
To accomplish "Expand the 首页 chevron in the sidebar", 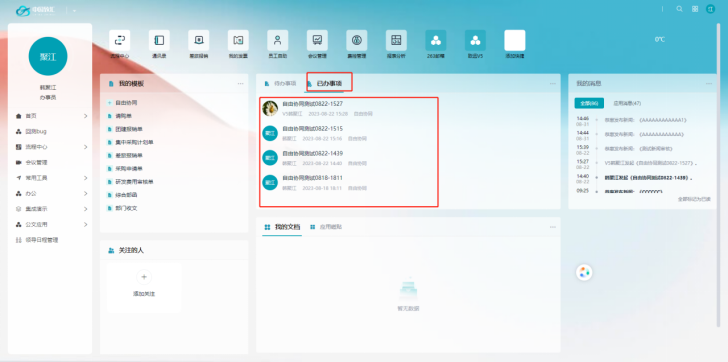I will pyautogui.click(x=85, y=116).
